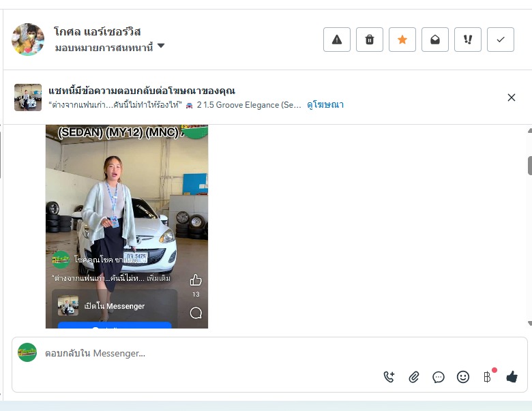Viewport: 532px width, 411px height.
Task: Click the เปิดใน Messenger card
Action: 115,305
